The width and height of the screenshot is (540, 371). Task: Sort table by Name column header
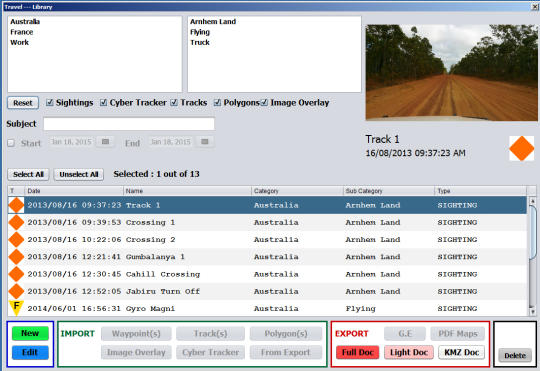pos(187,191)
